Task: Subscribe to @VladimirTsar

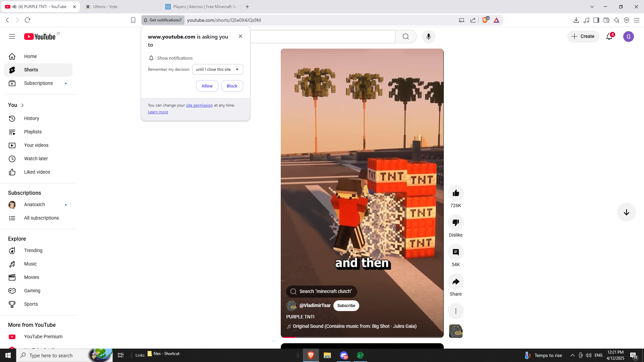Action: 346,305
